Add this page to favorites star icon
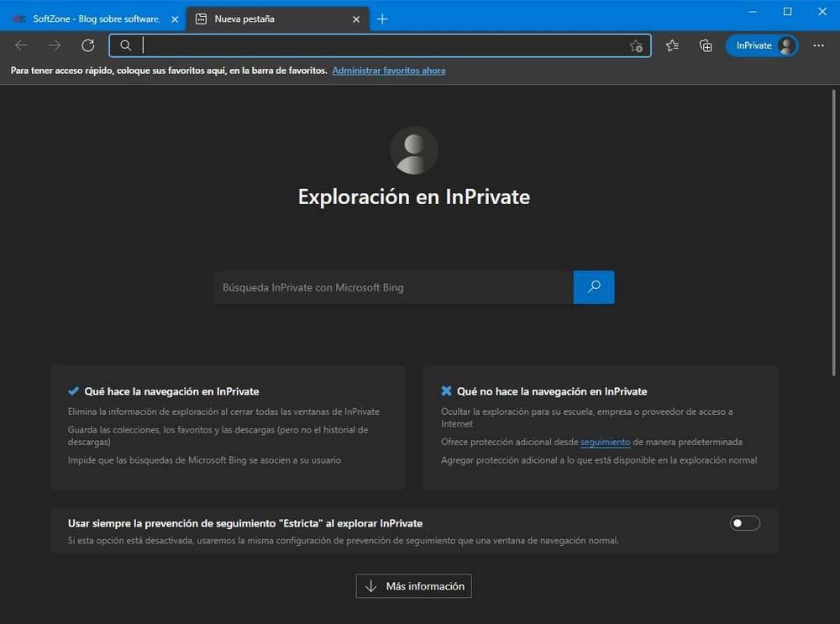 point(636,46)
